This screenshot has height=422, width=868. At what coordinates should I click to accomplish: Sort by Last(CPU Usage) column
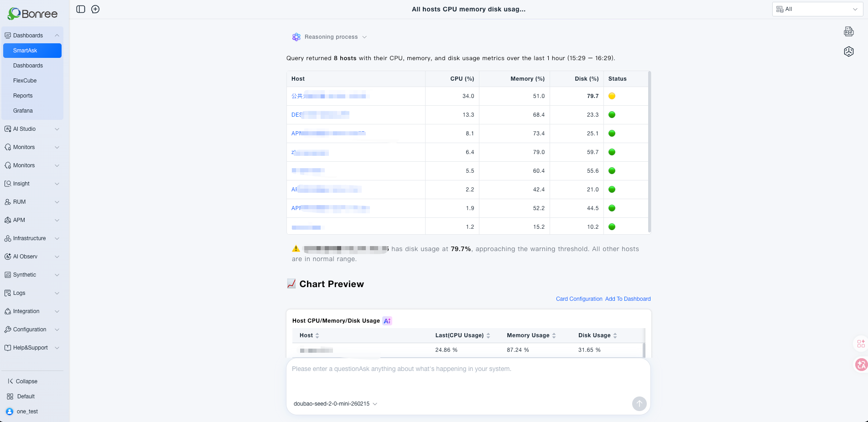(488, 335)
